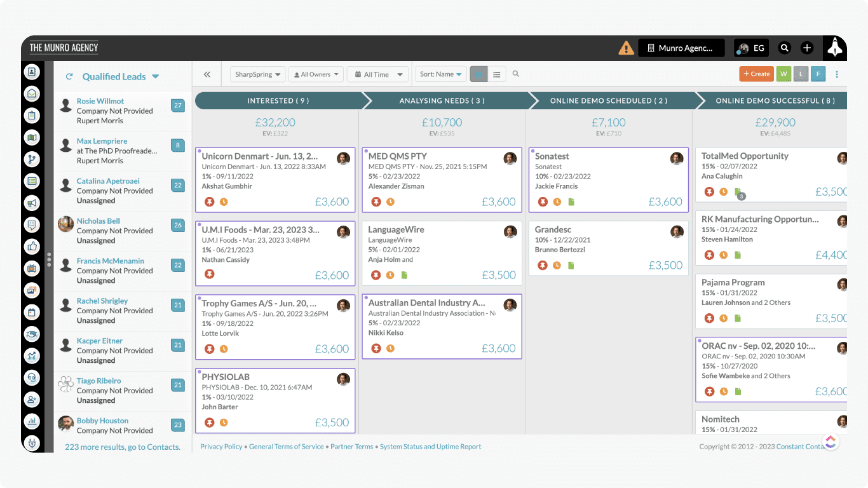Open Rosie Willmot contact link

point(100,101)
